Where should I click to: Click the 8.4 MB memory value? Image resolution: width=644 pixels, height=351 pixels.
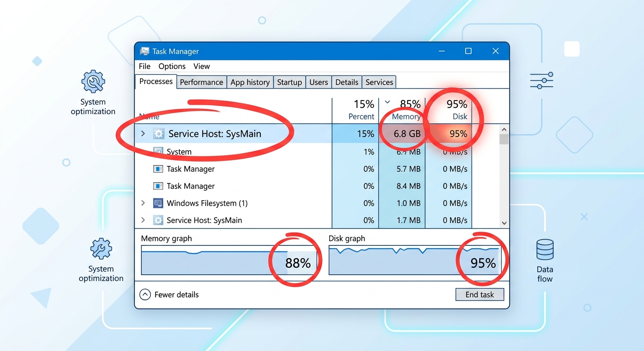[408, 186]
